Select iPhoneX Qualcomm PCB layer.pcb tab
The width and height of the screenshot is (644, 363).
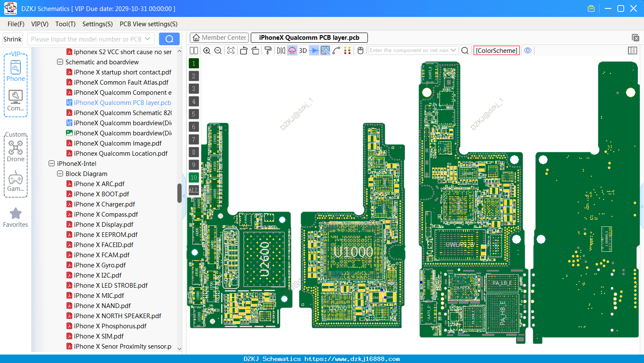click(x=309, y=38)
